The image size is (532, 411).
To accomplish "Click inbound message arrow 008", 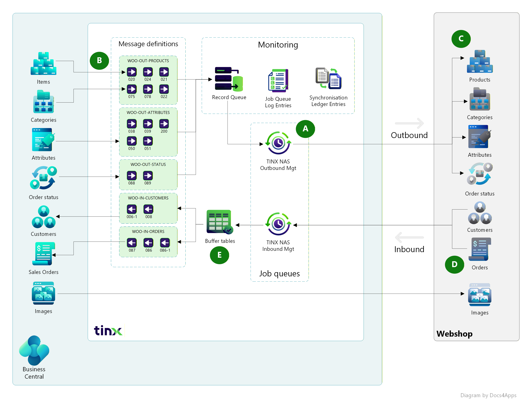I will [148, 209].
